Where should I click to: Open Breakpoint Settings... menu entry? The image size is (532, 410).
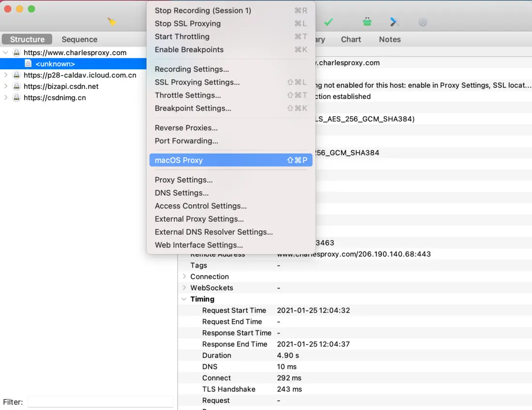coord(231,108)
